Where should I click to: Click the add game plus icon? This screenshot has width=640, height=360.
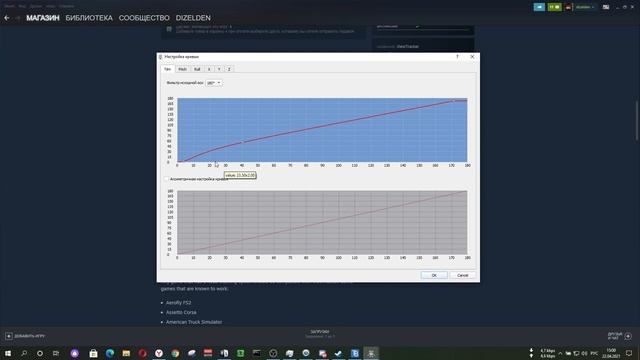[9, 336]
